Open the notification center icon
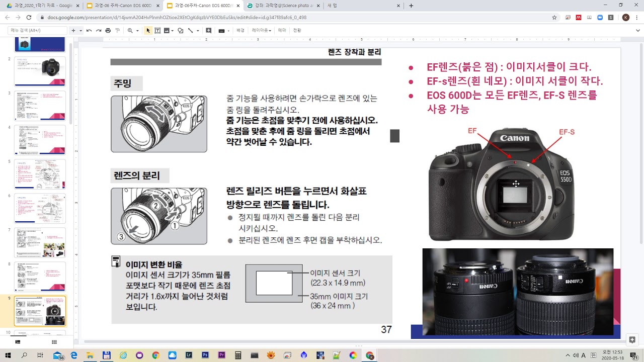This screenshot has width=644, height=362. (x=633, y=355)
